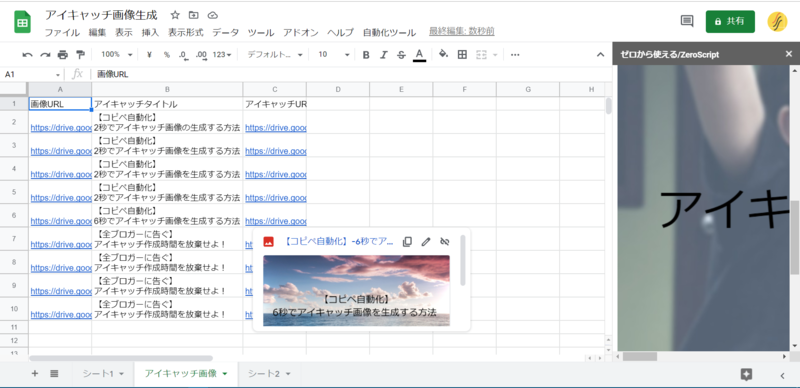The image size is (800, 388).
Task: Check the cloud save status icon
Action: pyautogui.click(x=213, y=15)
